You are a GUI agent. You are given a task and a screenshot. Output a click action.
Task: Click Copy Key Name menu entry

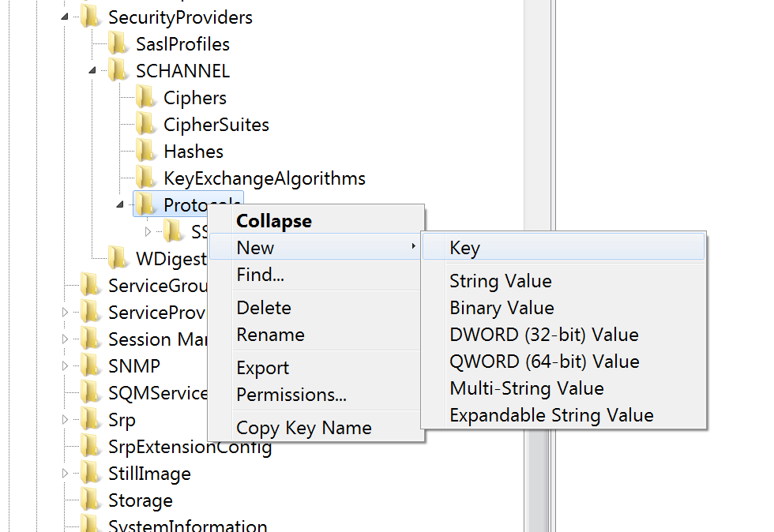303,428
